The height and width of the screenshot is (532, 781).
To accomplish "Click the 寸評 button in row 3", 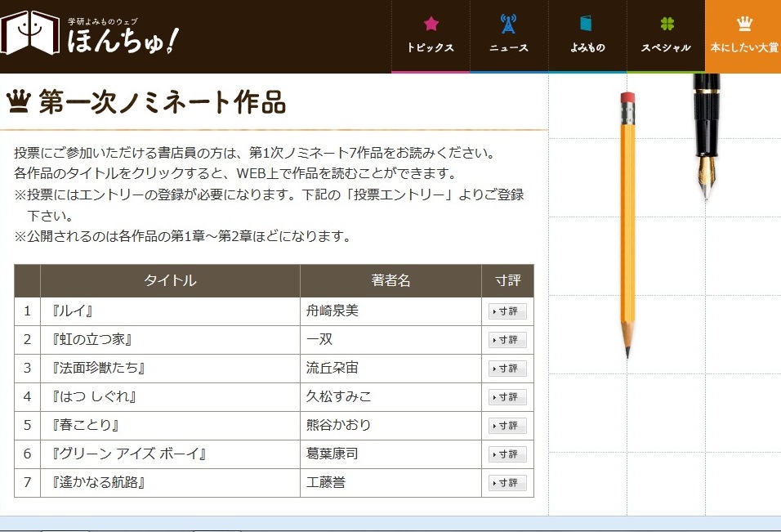I will 507,369.
